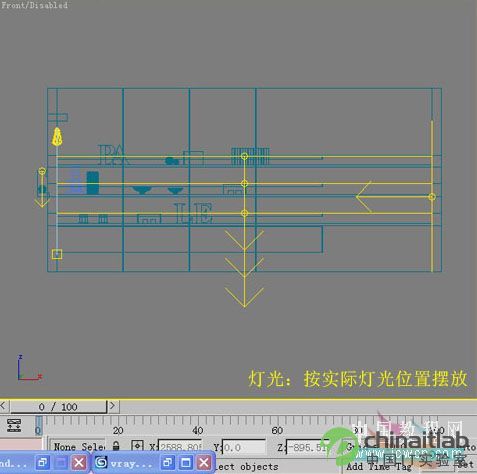Click the time slider handle showing 0 / 100
The width and height of the screenshot is (477, 474).
point(58,407)
